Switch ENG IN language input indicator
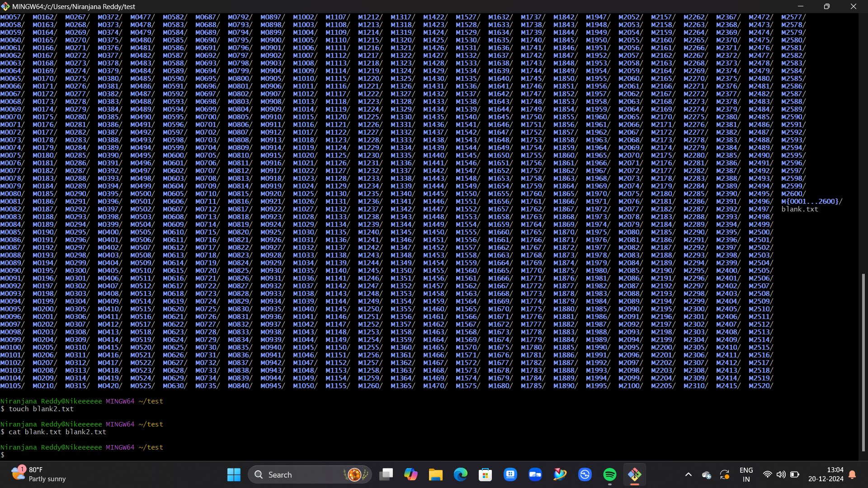This screenshot has height=488, width=868. pos(746,474)
